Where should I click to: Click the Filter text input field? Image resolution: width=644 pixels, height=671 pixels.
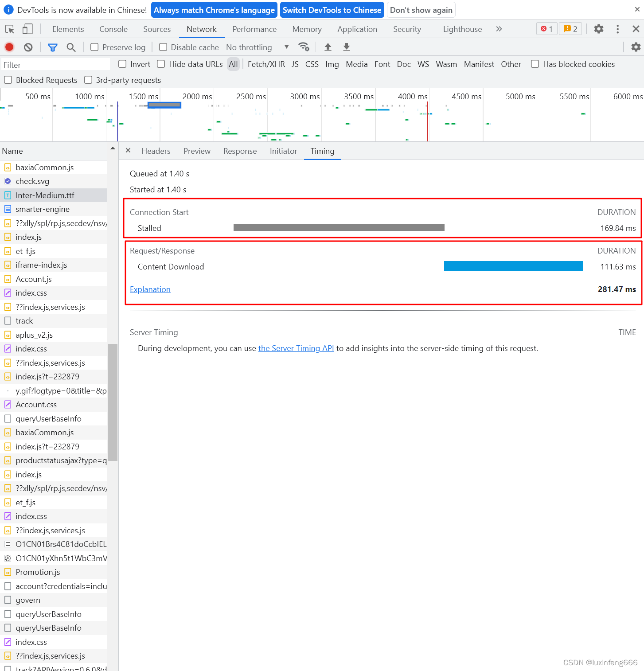coord(55,65)
